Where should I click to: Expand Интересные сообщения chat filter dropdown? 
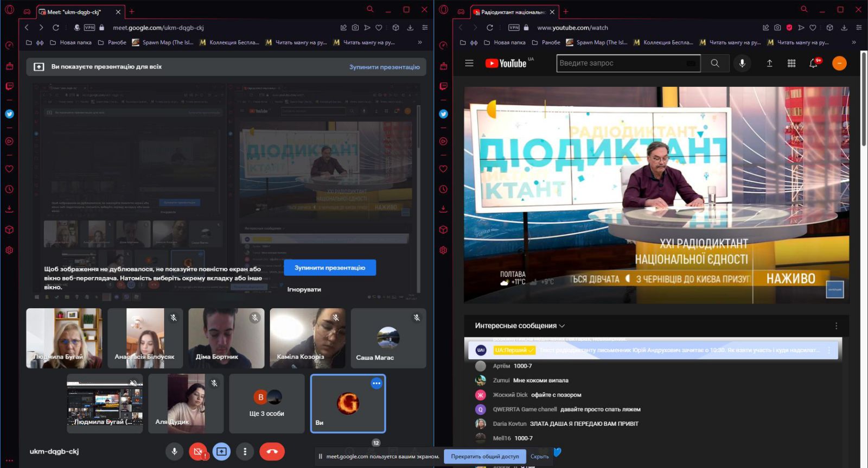[520, 326]
